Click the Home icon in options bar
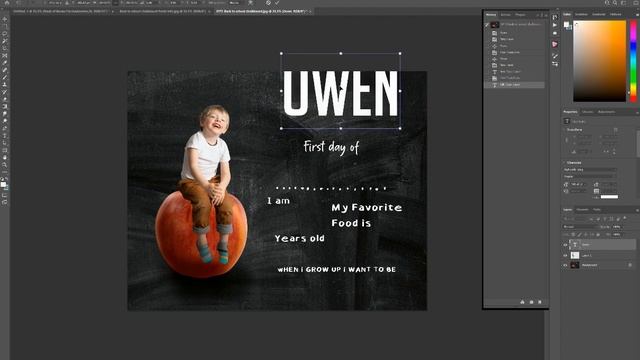Viewport: 640px width, 360px height. (x=7, y=3)
